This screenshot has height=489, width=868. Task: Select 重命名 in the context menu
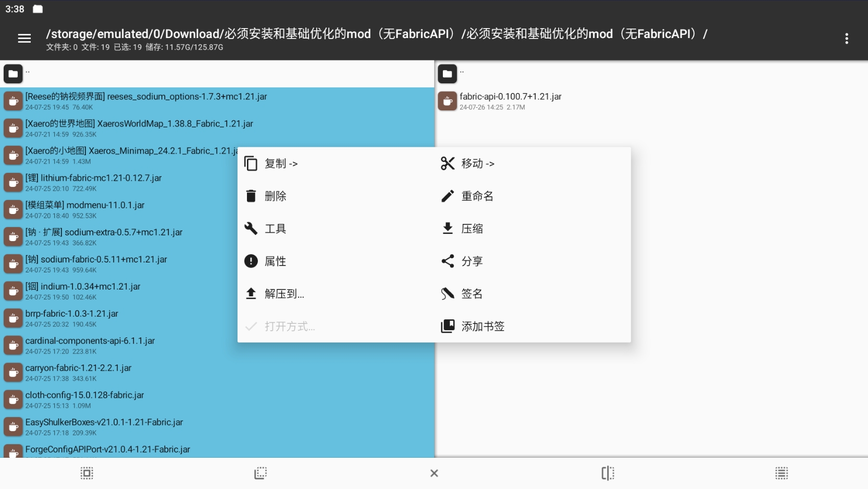click(532, 196)
